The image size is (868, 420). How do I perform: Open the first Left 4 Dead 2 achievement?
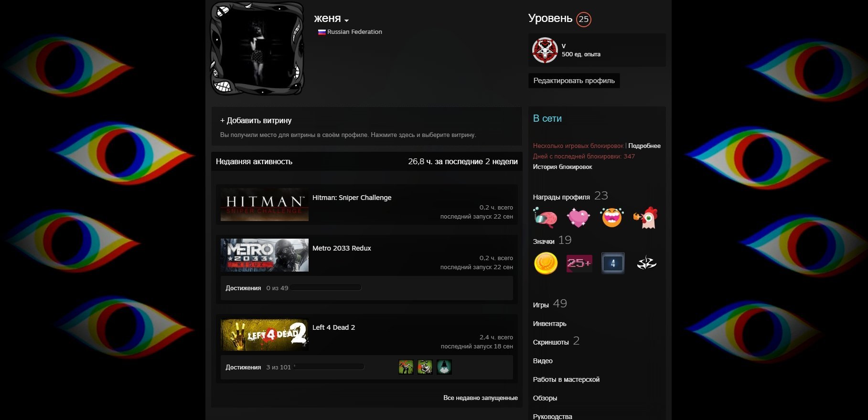click(x=406, y=367)
